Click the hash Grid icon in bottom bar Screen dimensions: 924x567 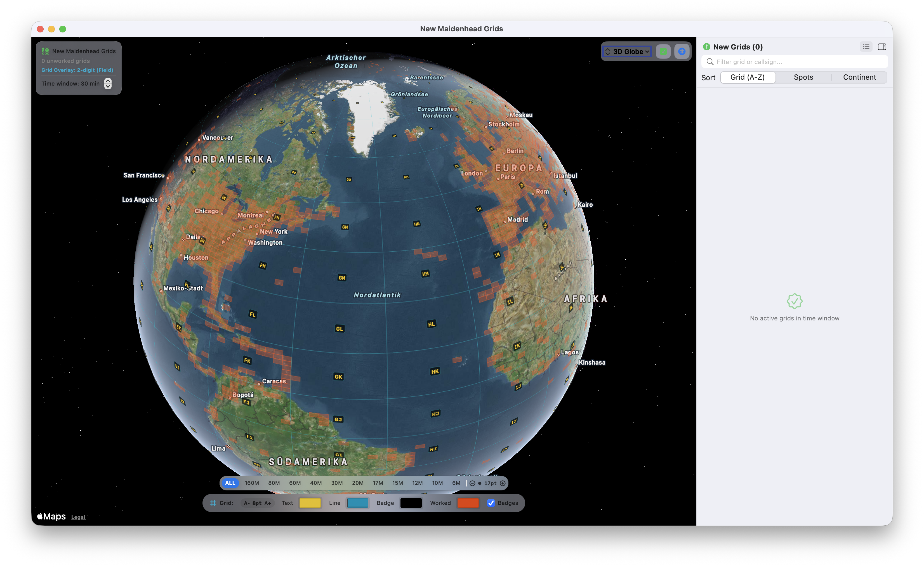click(213, 503)
